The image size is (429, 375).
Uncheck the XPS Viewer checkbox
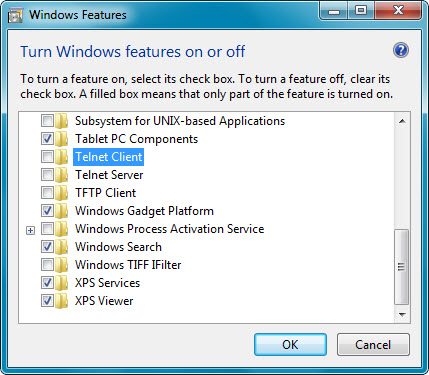(x=47, y=301)
